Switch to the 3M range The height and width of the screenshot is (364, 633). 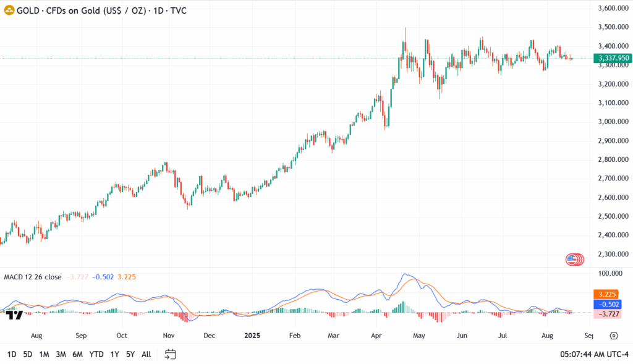point(61,354)
